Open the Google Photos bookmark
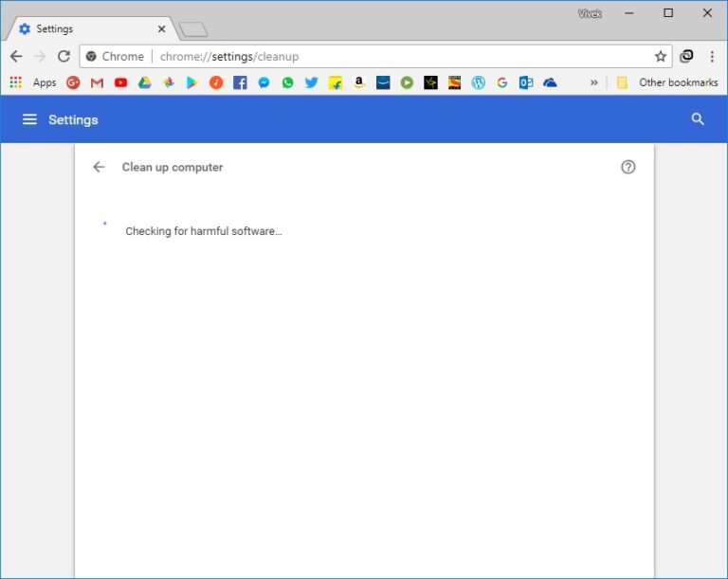 [169, 82]
